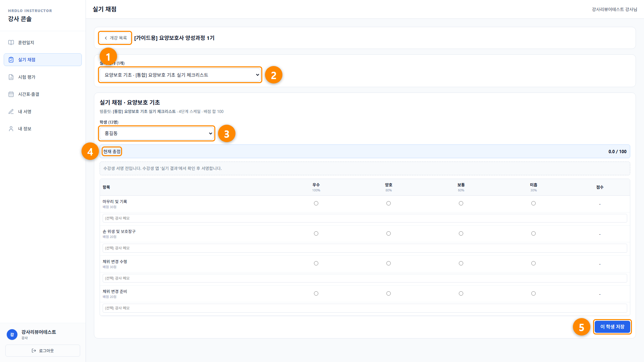
Task: Select 양호 for 손 위생 및 보호장구
Action: click(x=388, y=234)
